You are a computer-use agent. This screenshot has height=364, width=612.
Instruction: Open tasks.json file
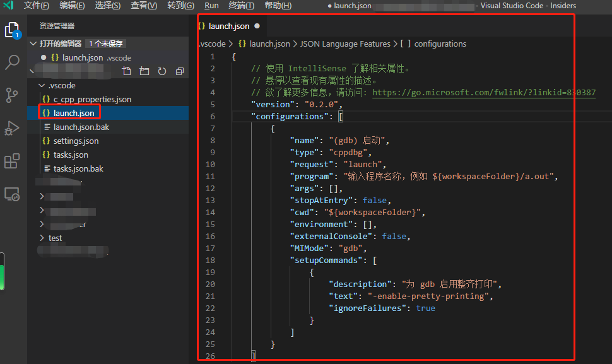click(x=71, y=155)
